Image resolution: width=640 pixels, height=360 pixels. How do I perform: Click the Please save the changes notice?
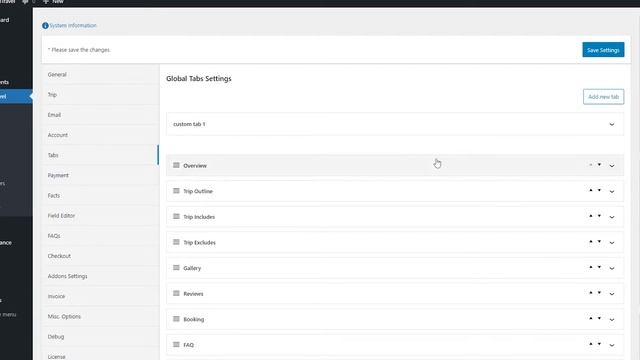coord(79,50)
